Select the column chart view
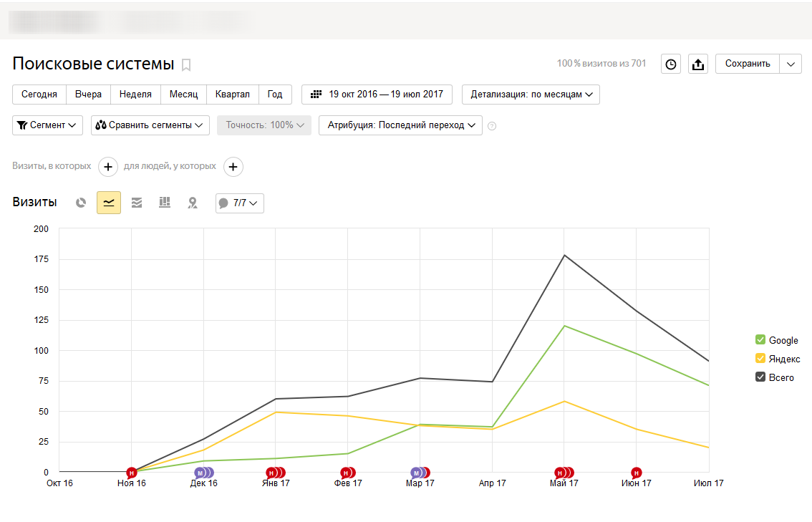This screenshot has height=522, width=812. [x=165, y=203]
